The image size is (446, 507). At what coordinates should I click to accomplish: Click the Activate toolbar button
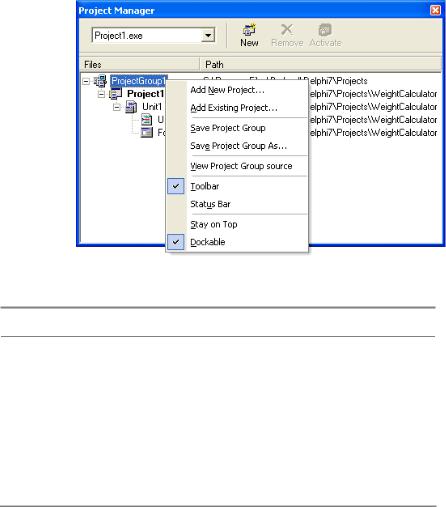325,35
